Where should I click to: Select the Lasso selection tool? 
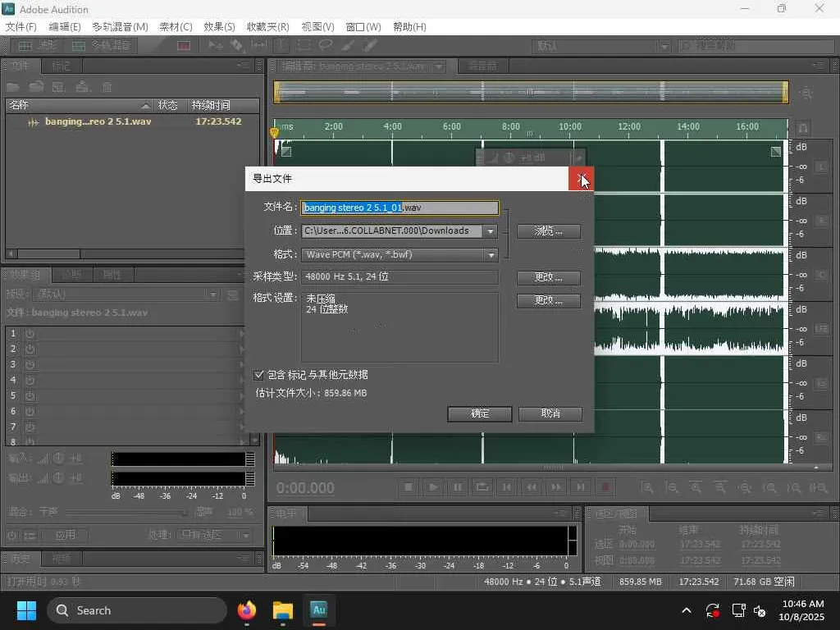tap(326, 46)
